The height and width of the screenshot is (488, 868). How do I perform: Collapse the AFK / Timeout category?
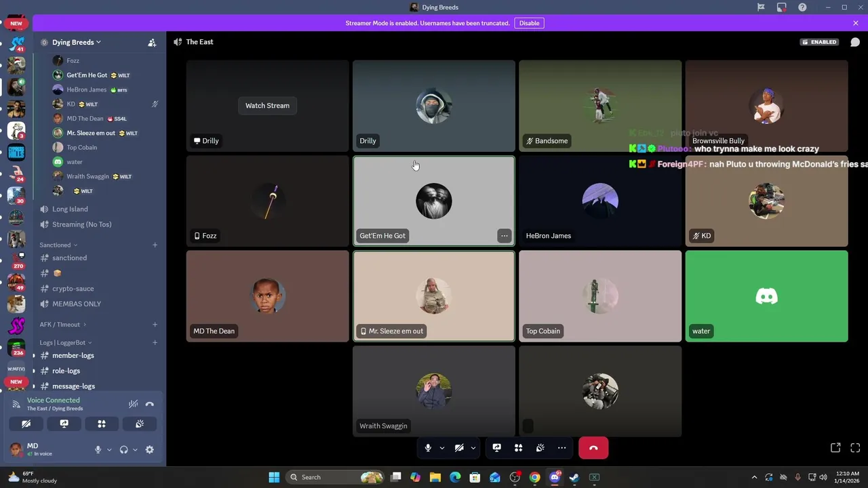pyautogui.click(x=62, y=325)
